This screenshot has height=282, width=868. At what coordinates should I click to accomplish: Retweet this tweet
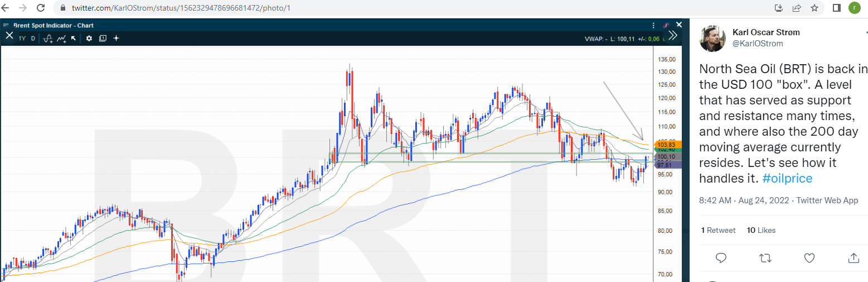765,258
